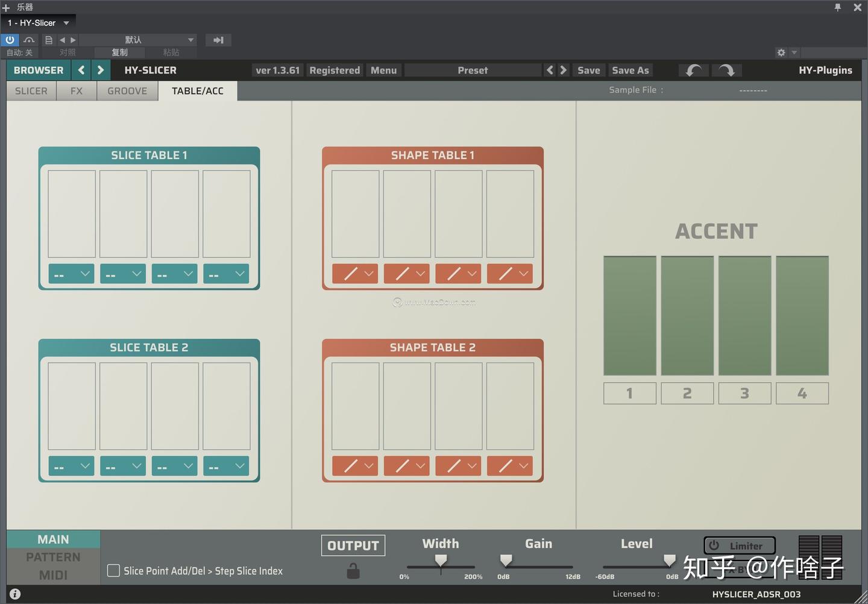
Task: Click the Save As button
Action: [x=630, y=70]
